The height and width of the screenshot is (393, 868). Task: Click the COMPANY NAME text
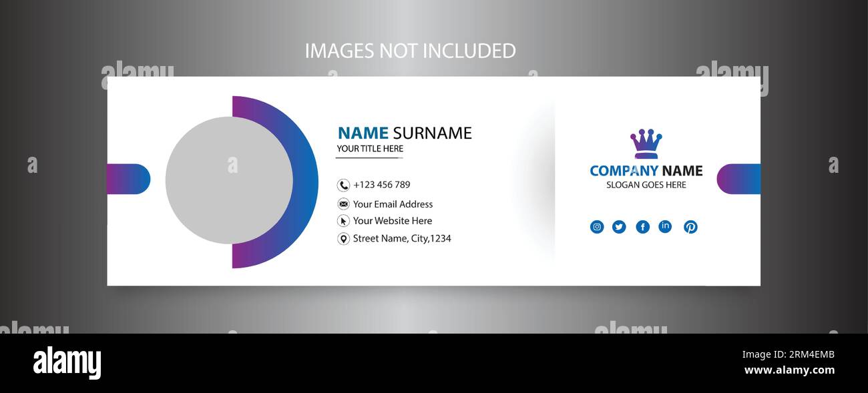tap(646, 171)
